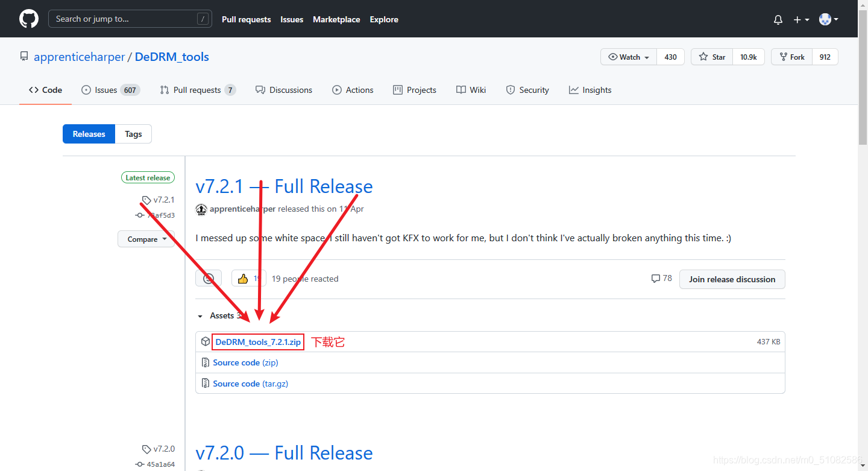Image resolution: width=868 pixels, height=471 pixels.
Task: Open the DeDRM_tools repository link
Action: point(172,57)
